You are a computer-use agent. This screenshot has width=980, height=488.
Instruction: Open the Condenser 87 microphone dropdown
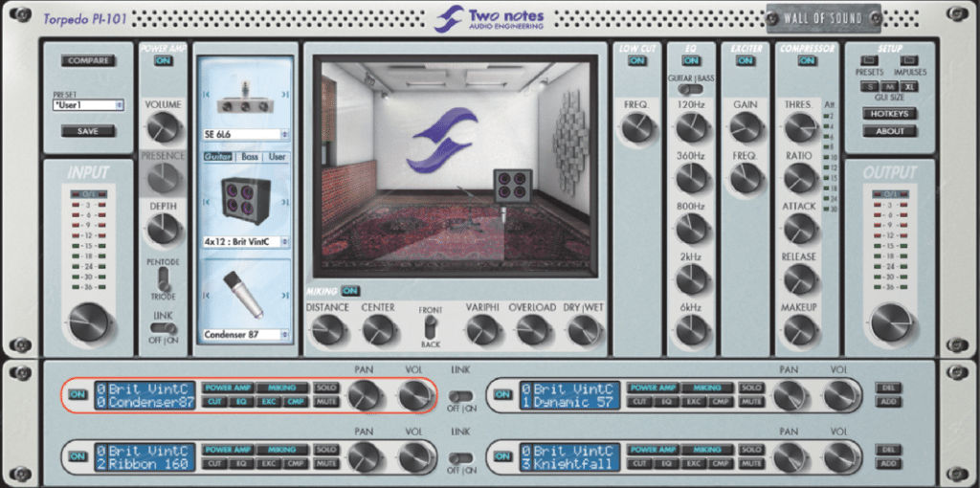tap(246, 334)
